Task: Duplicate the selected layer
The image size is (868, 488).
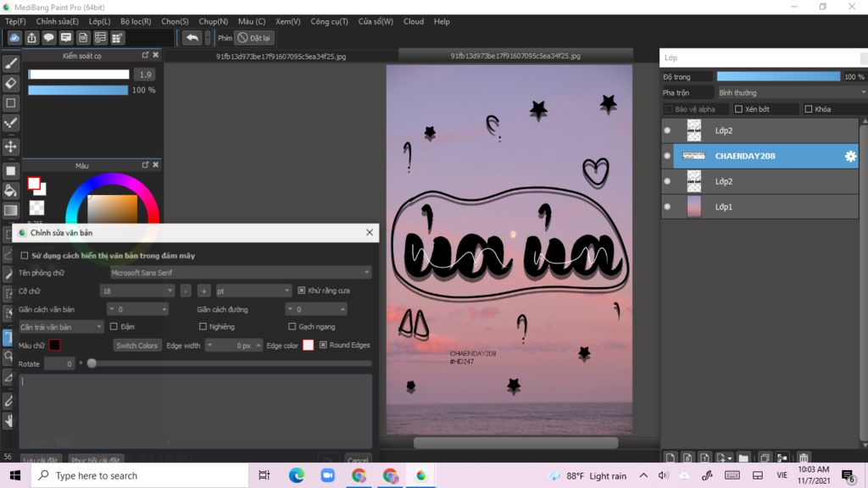Action: tap(765, 457)
